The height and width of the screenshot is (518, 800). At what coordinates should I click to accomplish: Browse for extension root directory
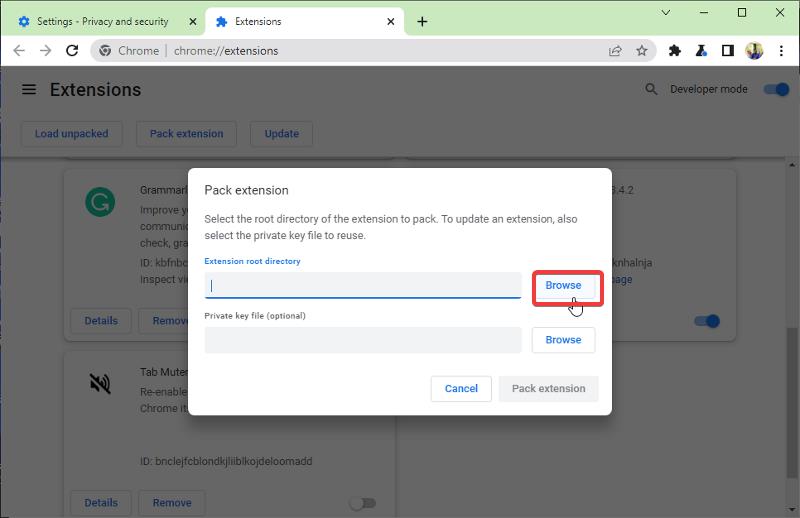pyautogui.click(x=563, y=285)
